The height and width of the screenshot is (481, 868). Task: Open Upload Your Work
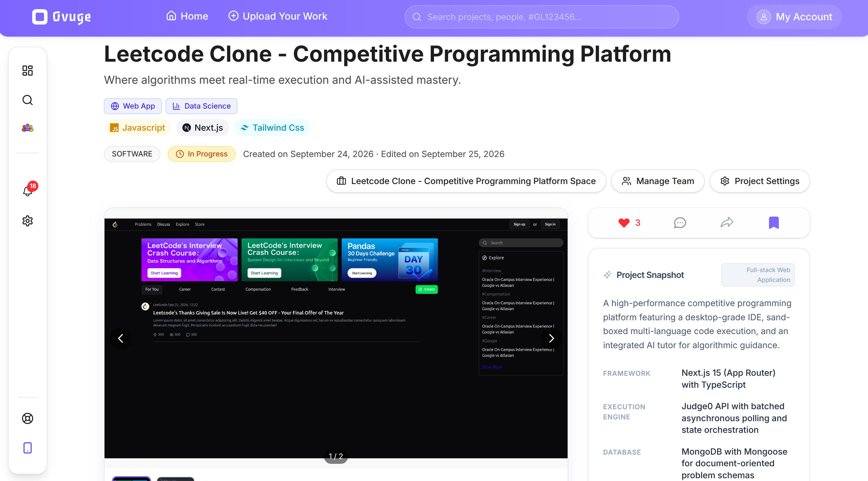coord(278,16)
